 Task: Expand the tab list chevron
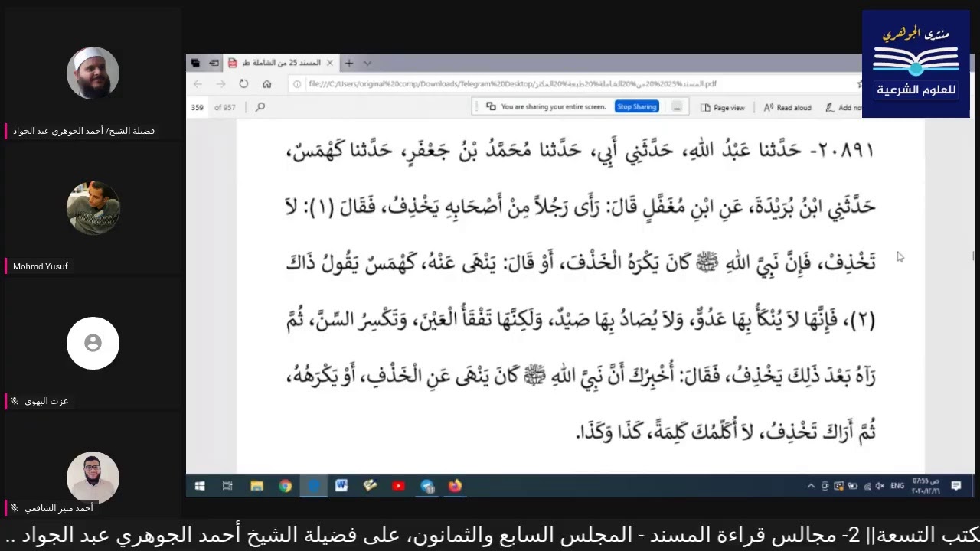pos(367,63)
